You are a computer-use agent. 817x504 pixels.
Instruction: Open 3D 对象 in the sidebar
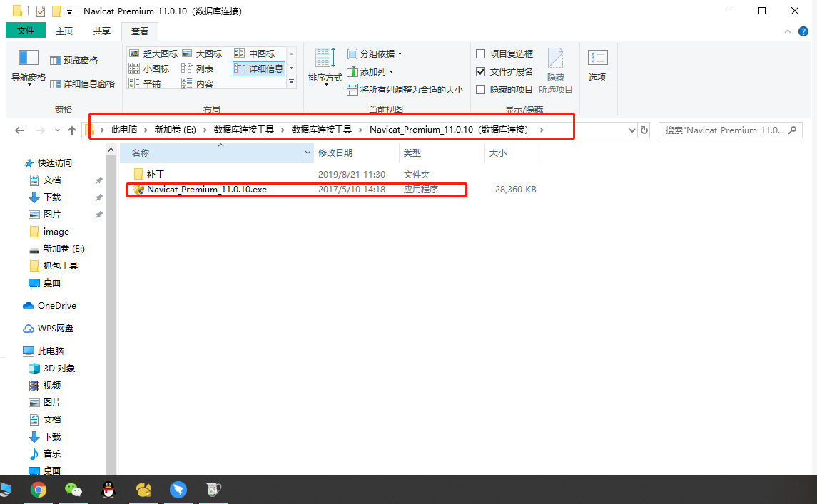(x=52, y=369)
